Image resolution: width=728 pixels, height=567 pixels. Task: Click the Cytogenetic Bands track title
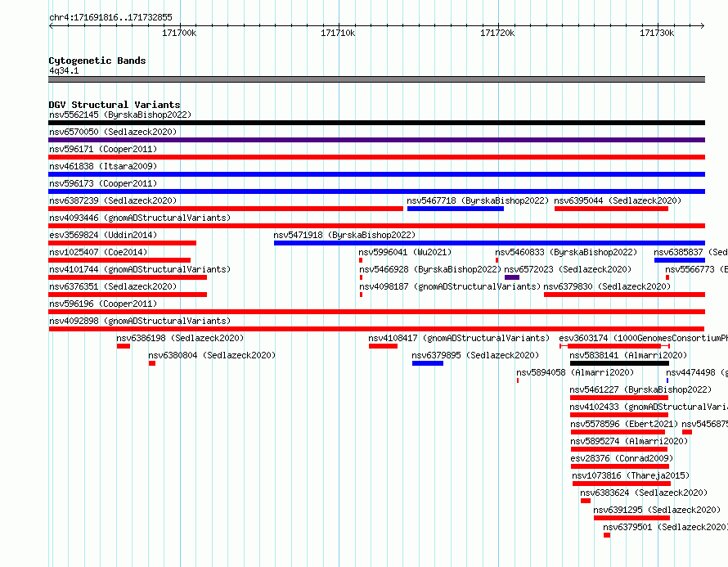pos(97,61)
